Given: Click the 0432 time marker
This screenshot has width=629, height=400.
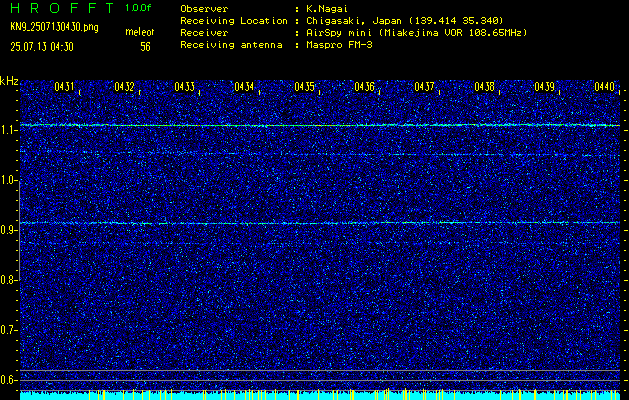Looking at the screenshot, I should (x=124, y=87).
